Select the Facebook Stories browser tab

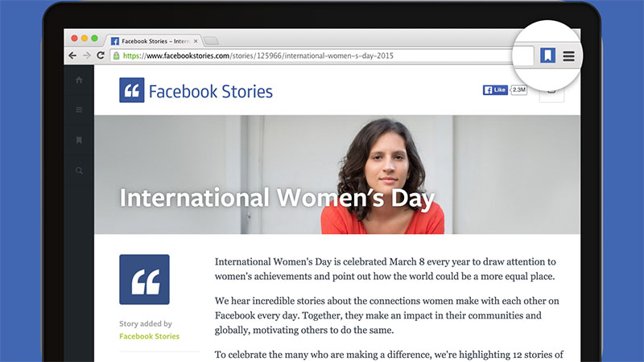(x=155, y=41)
